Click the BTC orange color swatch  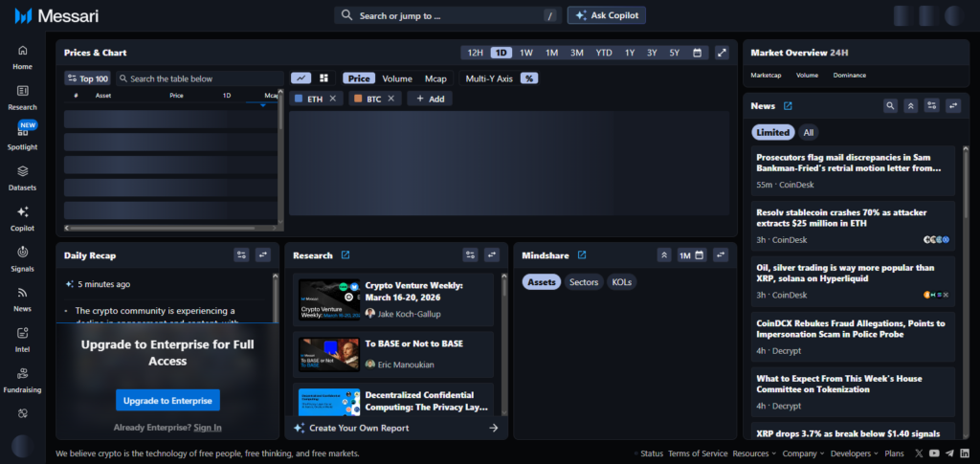(357, 99)
